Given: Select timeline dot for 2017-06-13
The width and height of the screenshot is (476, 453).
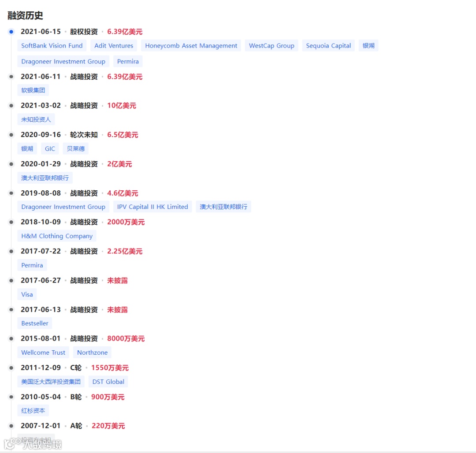Looking at the screenshot, I should click(x=11, y=309).
